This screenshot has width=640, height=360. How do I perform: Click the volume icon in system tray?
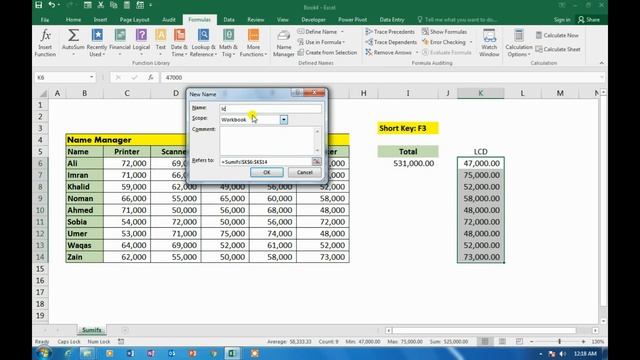point(563,353)
